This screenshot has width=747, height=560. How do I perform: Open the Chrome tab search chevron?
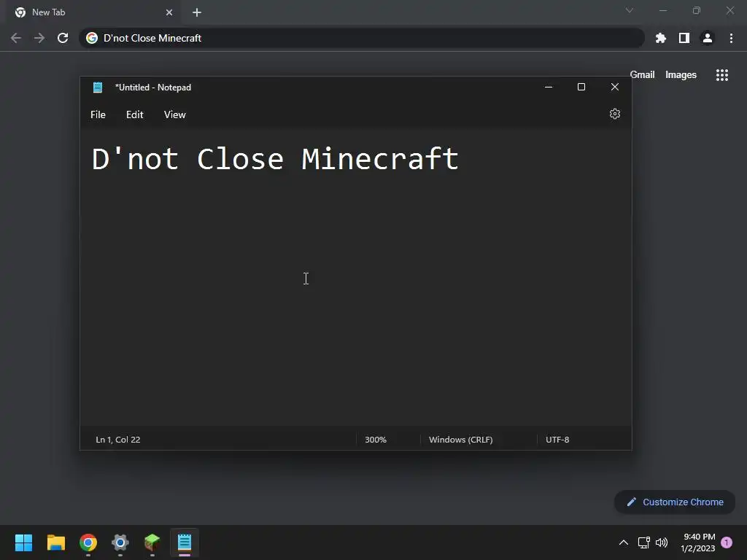click(x=630, y=10)
